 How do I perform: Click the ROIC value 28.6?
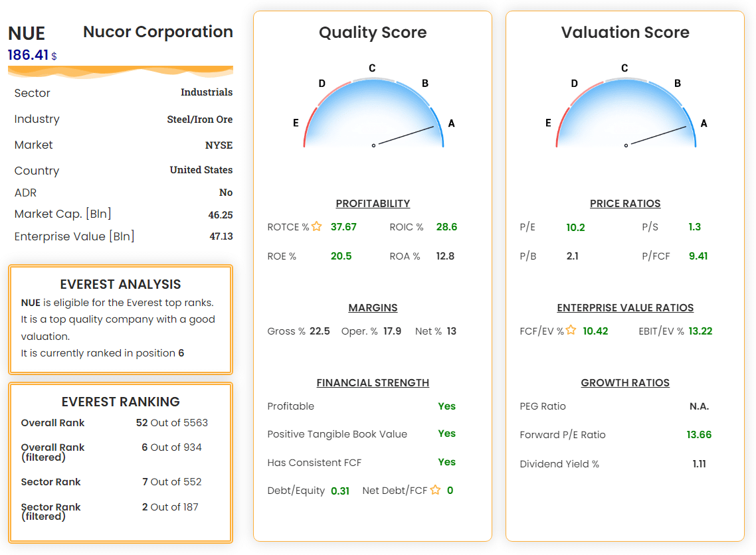click(x=446, y=227)
